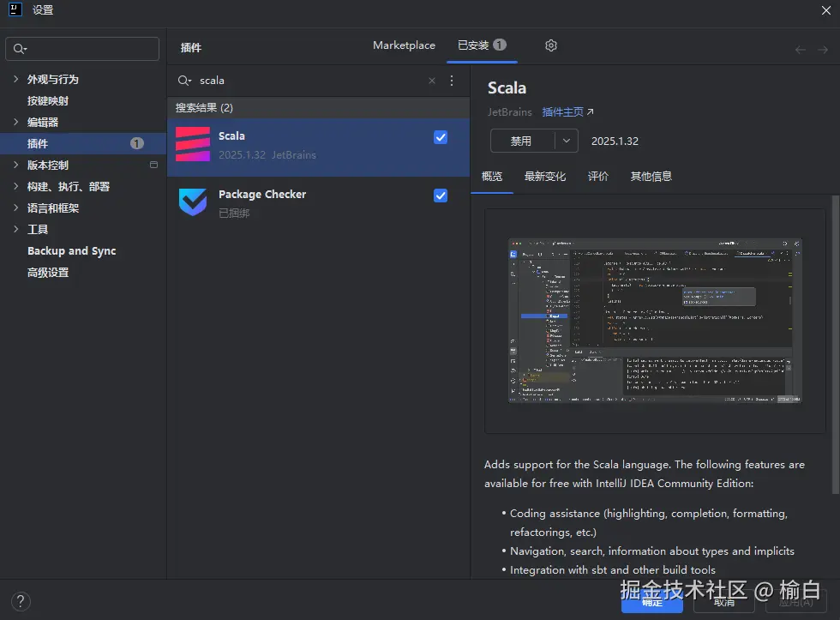The image size is (840, 620).
Task: Switch to the 已安装 tab
Action: coord(482,45)
